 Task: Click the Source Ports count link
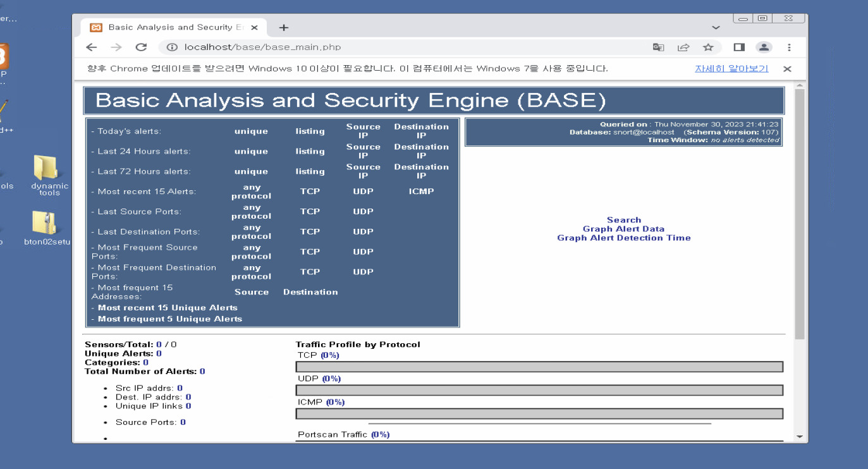coord(183,422)
